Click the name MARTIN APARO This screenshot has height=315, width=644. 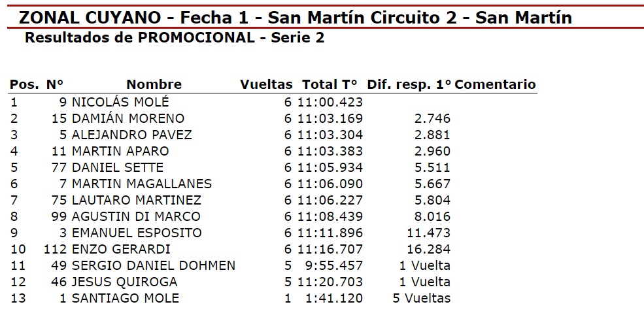[120, 151]
